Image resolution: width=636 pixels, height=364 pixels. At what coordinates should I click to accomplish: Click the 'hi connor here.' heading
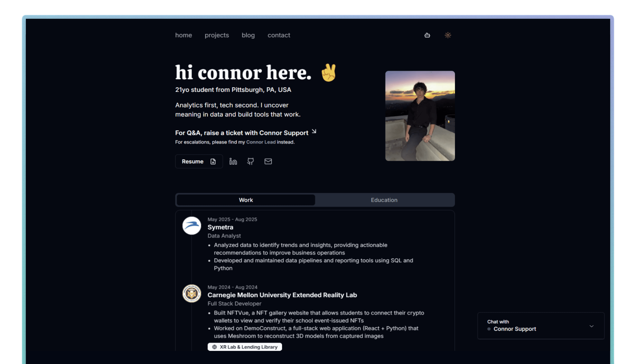tap(243, 73)
